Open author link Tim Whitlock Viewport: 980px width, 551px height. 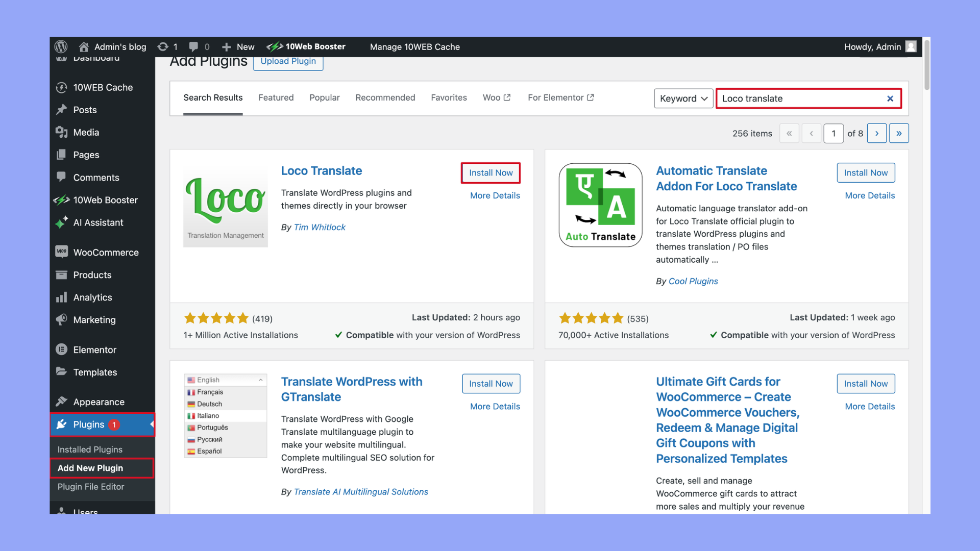(x=320, y=227)
